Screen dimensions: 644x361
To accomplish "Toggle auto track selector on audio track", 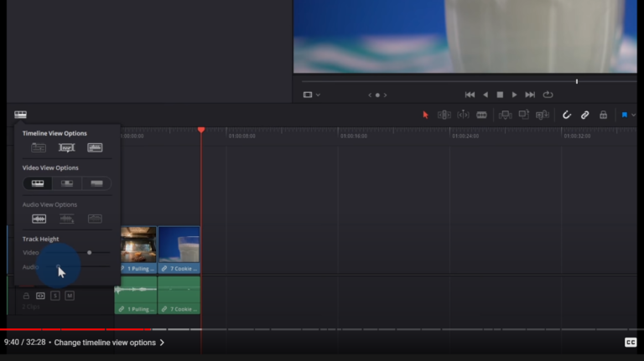I will click(40, 296).
